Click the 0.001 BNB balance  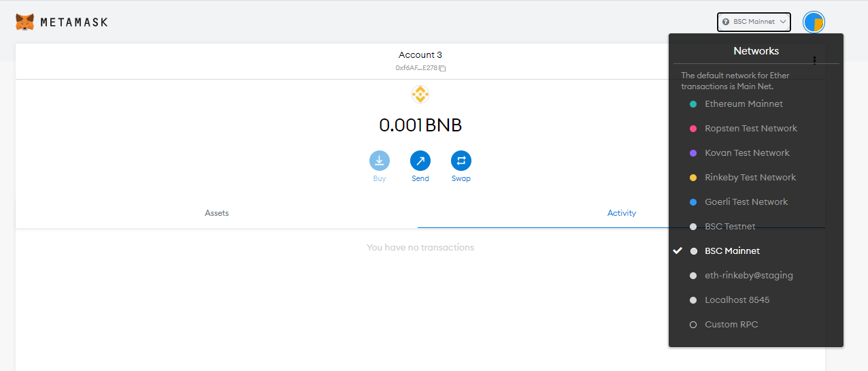coord(420,125)
